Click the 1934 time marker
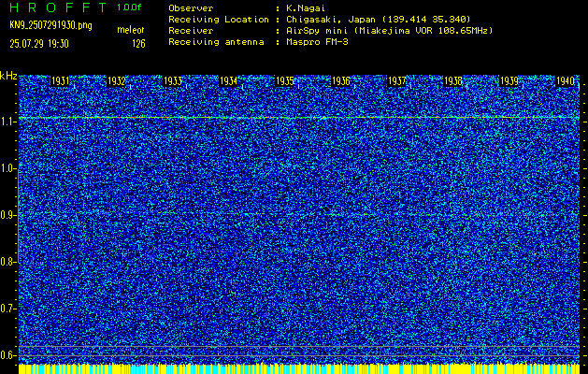Screen dimensions: 588x374 point(228,81)
